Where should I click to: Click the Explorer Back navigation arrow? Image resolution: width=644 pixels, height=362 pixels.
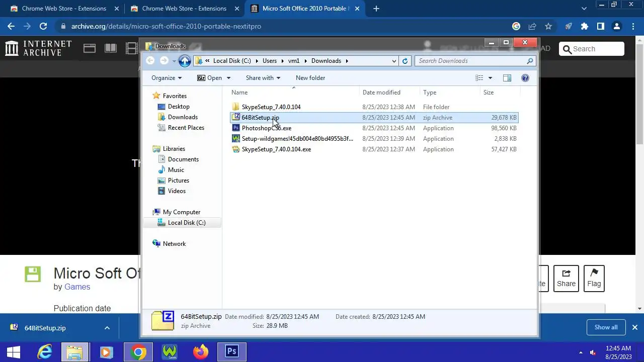pyautogui.click(x=150, y=61)
